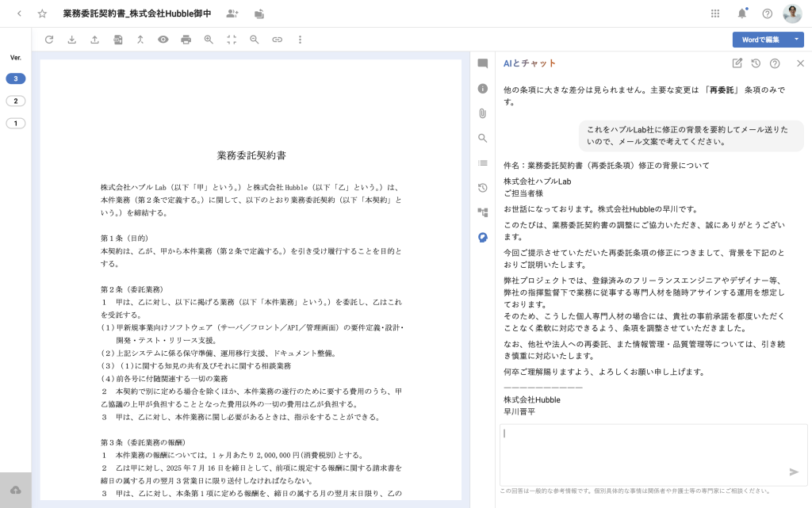Open the outline list panel
812x508 pixels.
483,163
